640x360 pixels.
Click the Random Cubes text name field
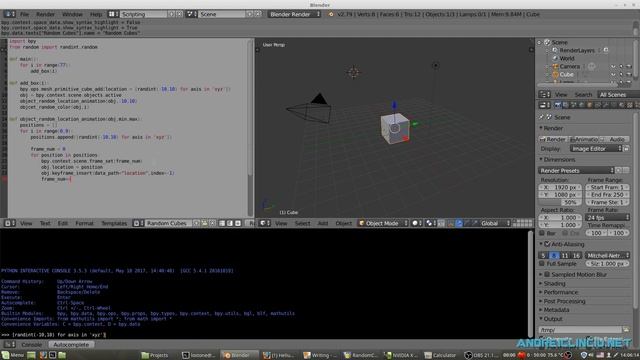click(168, 223)
